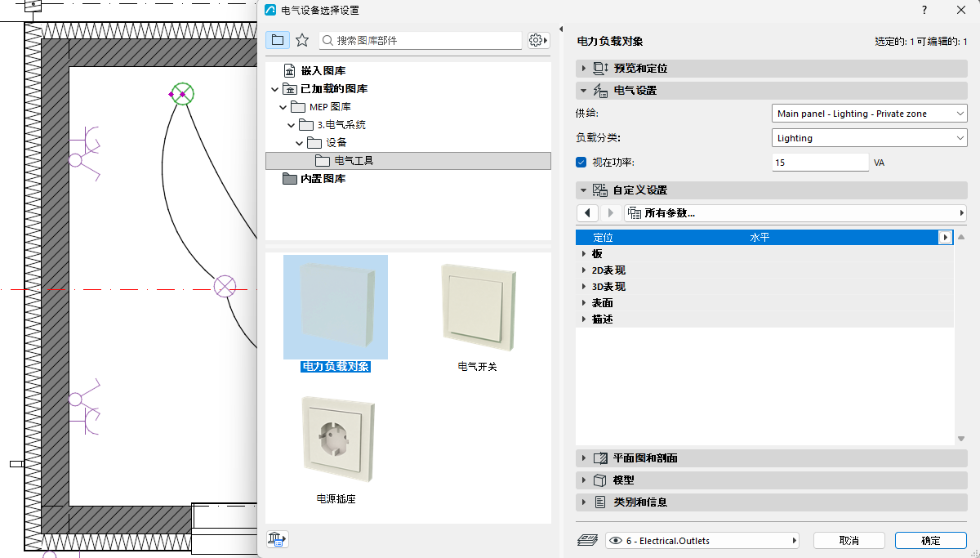Expand the 板 parameter group
This screenshot has width=980, height=558.
[584, 254]
